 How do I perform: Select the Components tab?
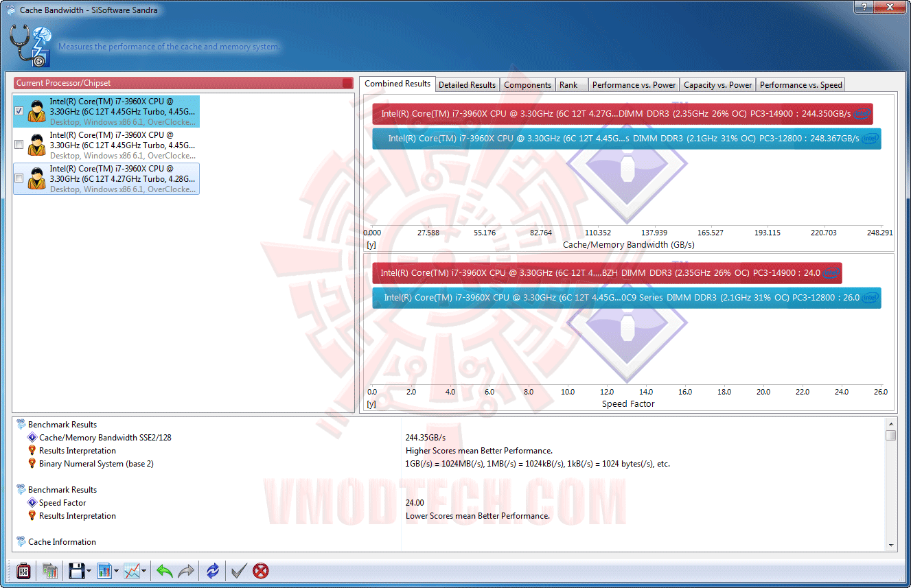pyautogui.click(x=527, y=85)
